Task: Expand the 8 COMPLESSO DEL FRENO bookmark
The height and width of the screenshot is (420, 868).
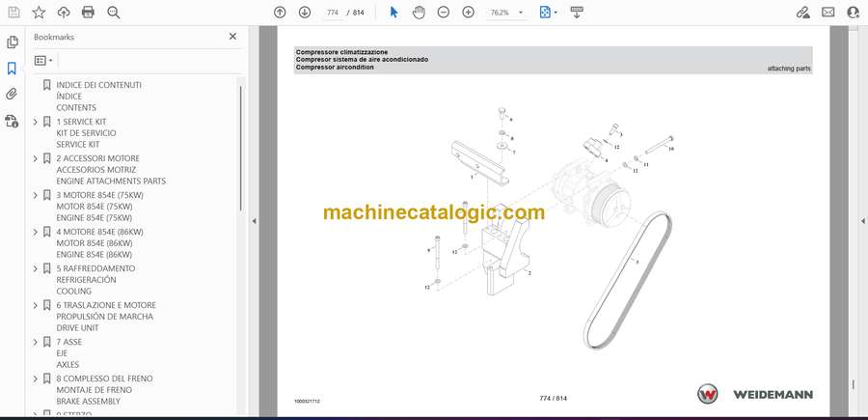Action: [36, 378]
